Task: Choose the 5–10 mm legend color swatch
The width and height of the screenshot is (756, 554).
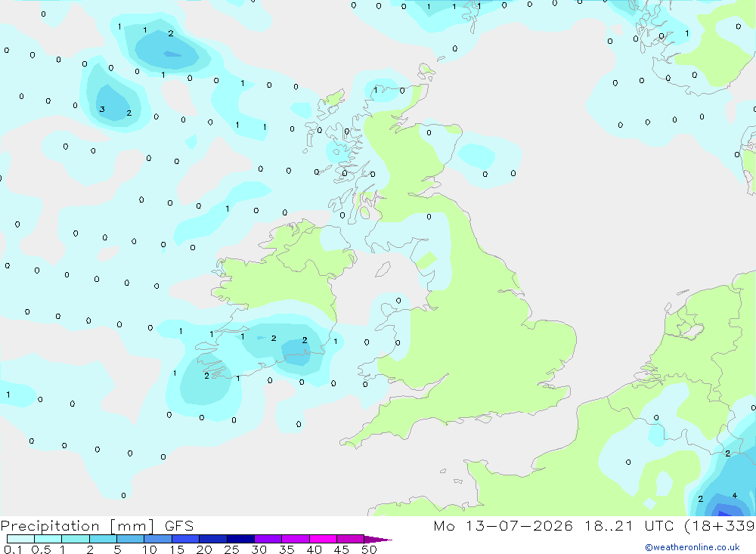Action: click(131, 539)
